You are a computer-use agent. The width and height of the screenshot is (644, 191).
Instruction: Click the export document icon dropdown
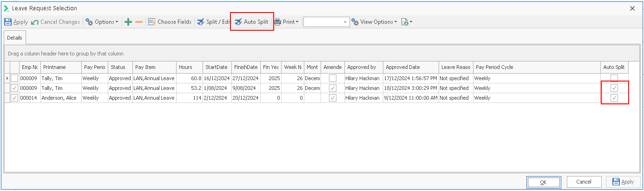[x=407, y=22]
